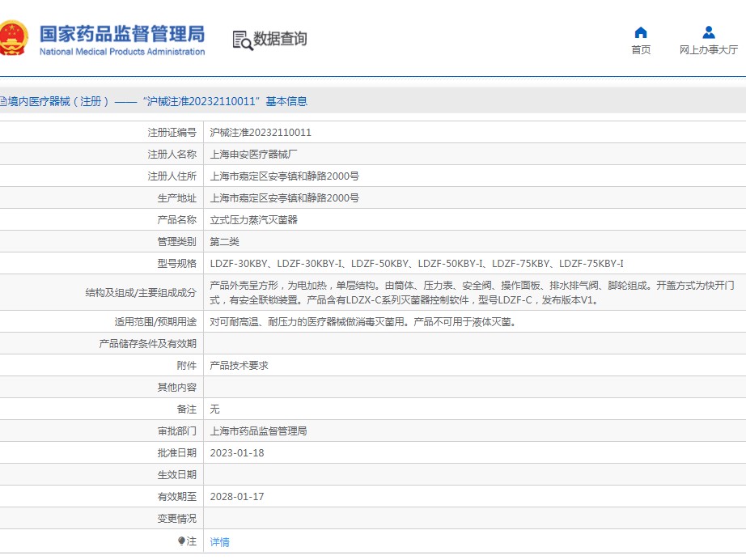
Task: Select registration number 沪械注准20232110011 value
Action: pos(261,133)
